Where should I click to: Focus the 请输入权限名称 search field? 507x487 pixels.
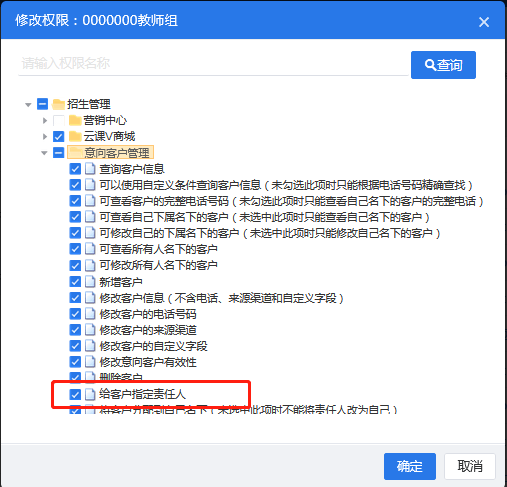click(x=213, y=63)
